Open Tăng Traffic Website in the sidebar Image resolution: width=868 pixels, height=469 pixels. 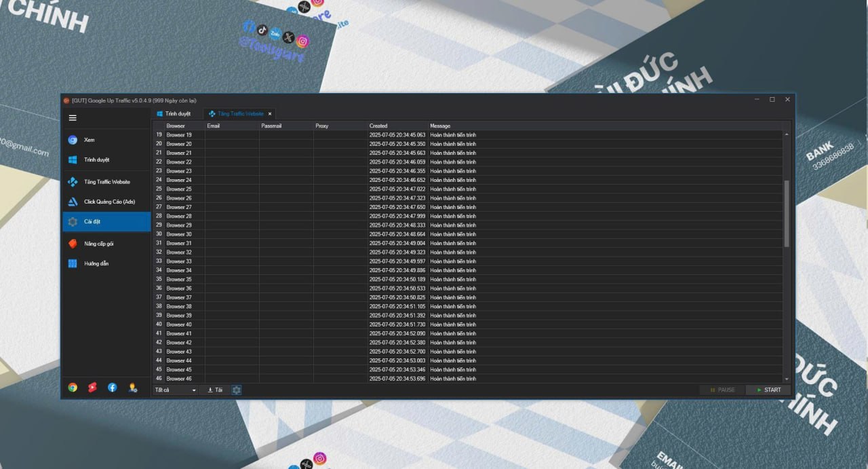106,182
